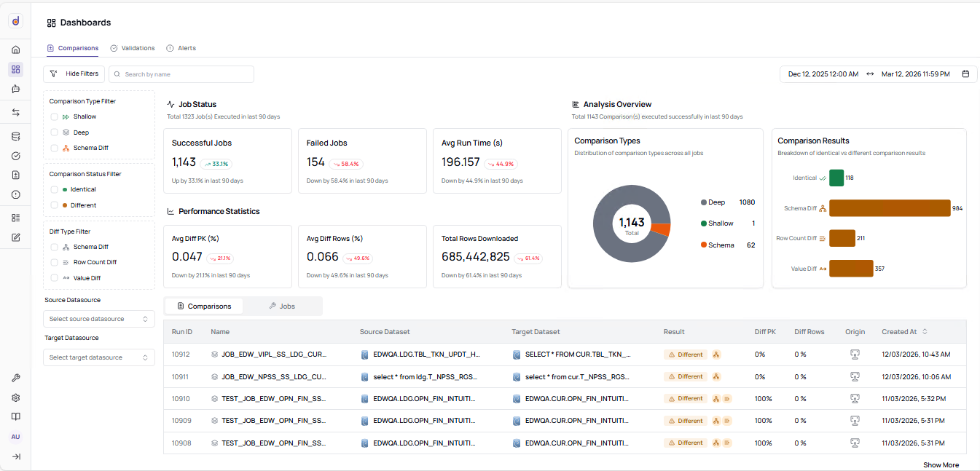Open the Home sidebar icon

[15, 50]
